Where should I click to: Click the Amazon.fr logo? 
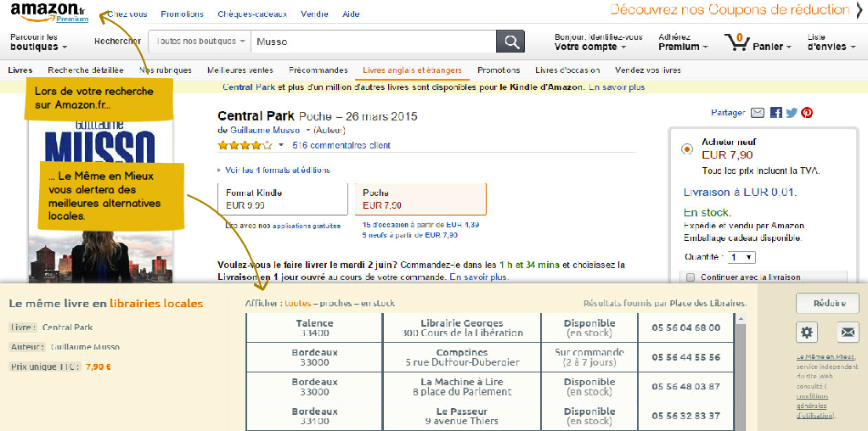(48, 12)
